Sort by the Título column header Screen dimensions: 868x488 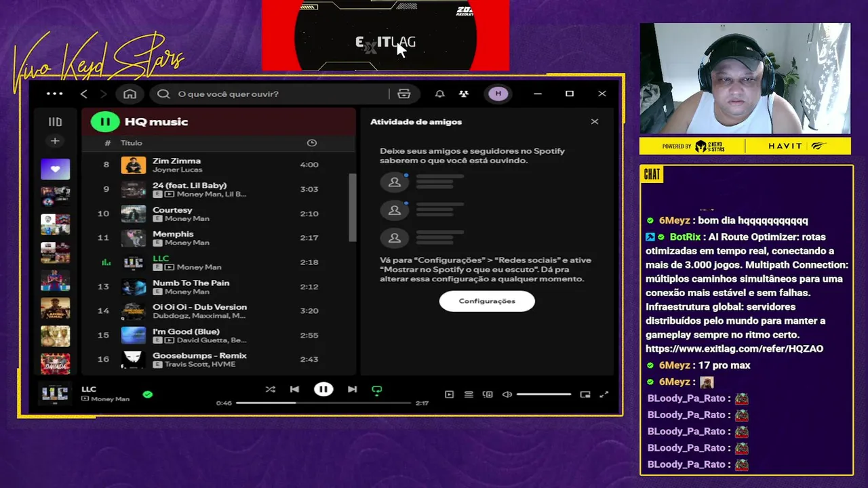point(132,143)
